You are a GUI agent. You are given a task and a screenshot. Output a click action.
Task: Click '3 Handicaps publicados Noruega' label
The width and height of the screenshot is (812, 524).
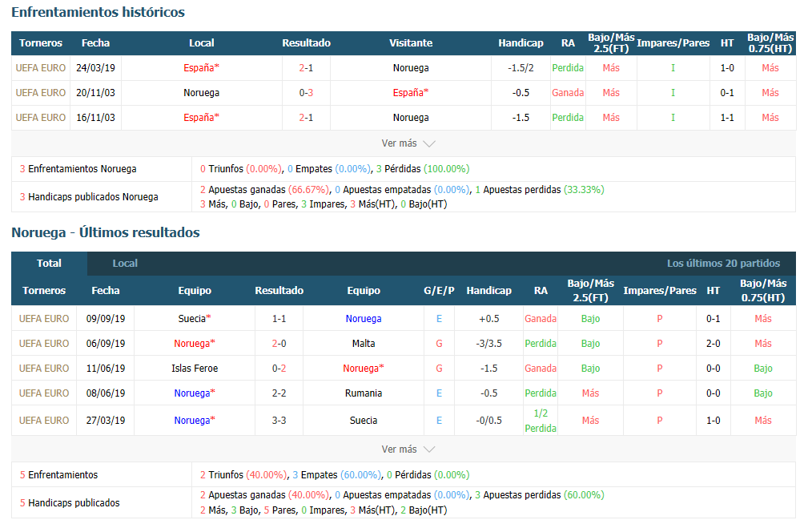tap(89, 197)
